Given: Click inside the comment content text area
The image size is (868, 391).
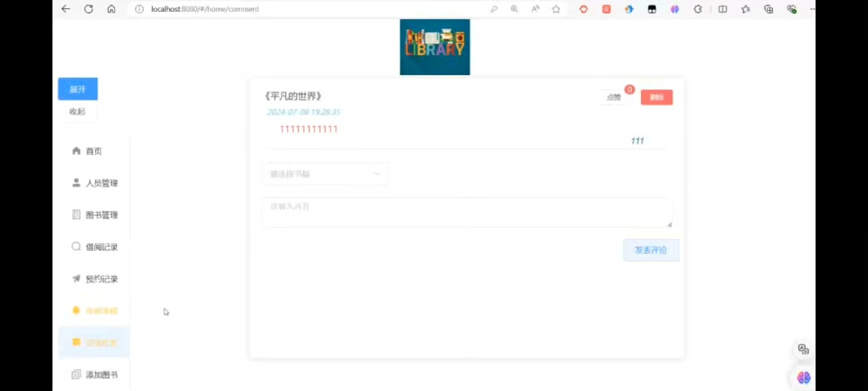Looking at the screenshot, I should click(x=467, y=212).
